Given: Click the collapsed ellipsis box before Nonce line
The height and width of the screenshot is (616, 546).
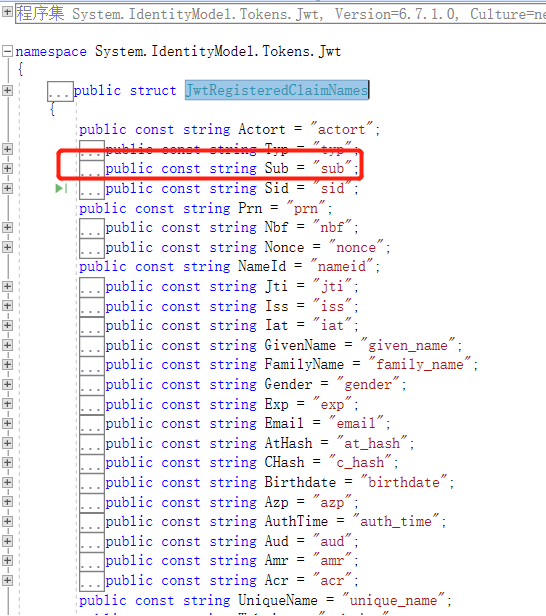Looking at the screenshot, I should click(92, 248).
